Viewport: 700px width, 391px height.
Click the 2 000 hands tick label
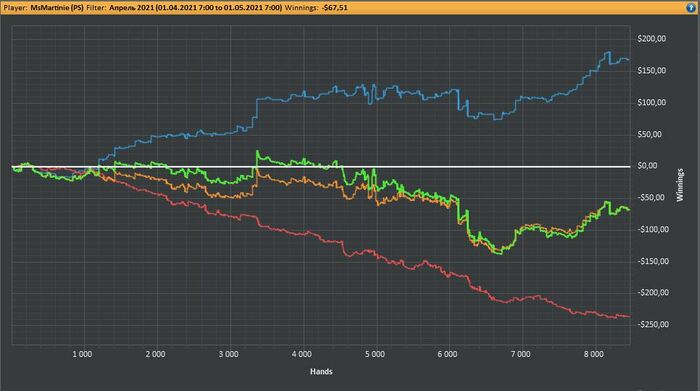[x=155, y=354]
